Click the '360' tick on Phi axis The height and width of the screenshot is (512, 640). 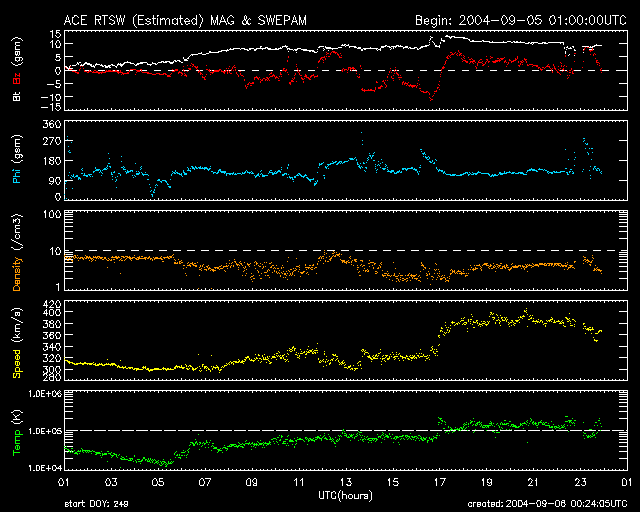[52, 124]
